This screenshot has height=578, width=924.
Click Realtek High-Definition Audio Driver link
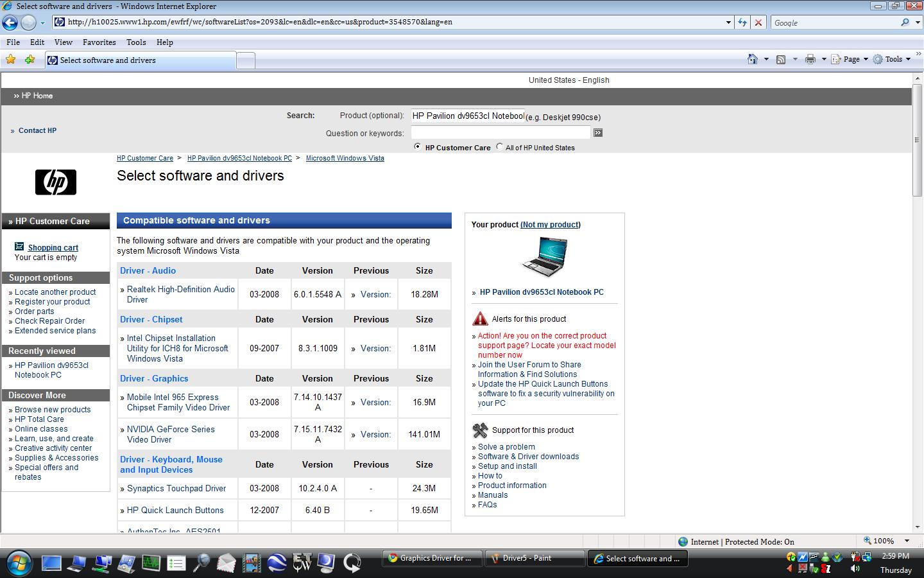[x=181, y=294]
